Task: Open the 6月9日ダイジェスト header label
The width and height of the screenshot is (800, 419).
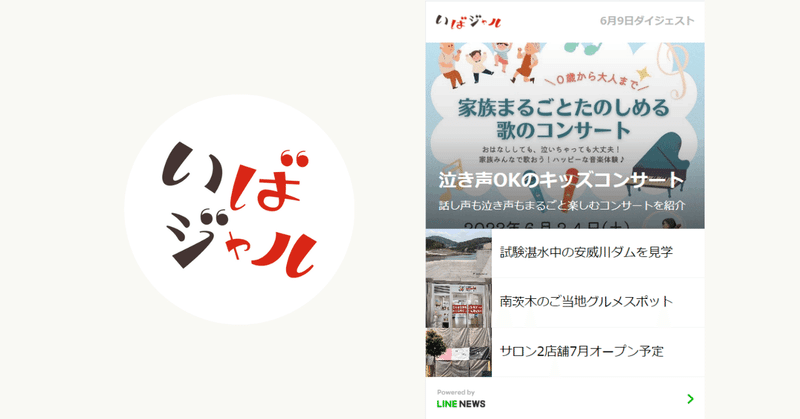Action: click(x=647, y=21)
